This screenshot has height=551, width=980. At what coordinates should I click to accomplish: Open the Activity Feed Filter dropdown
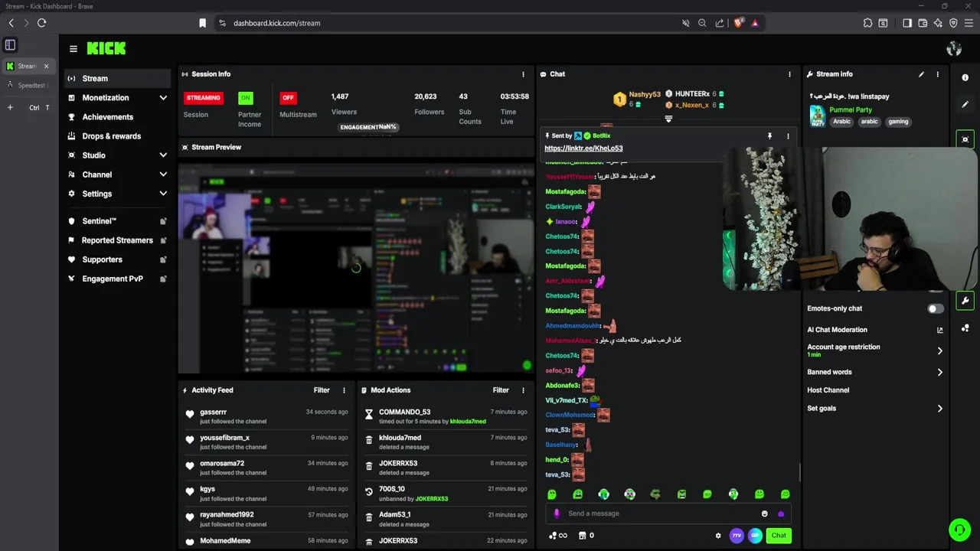tap(322, 390)
